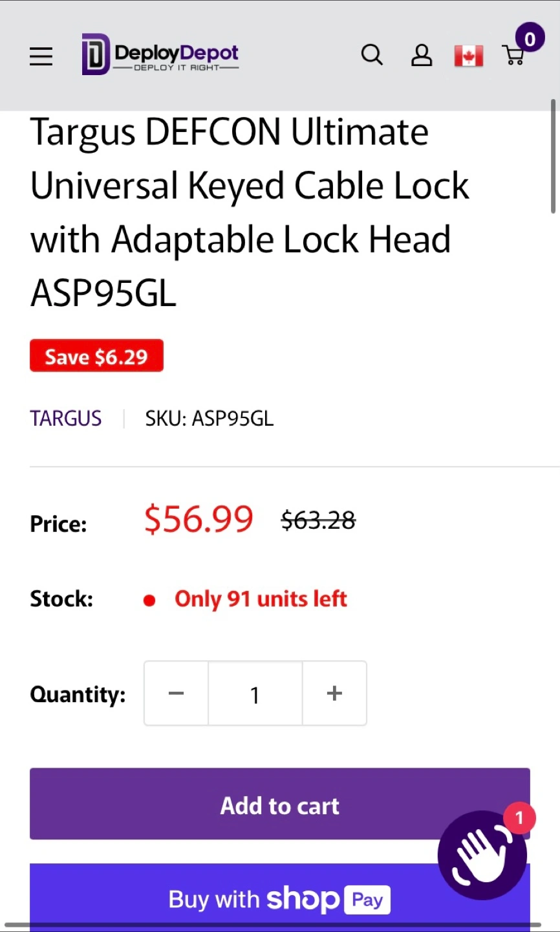Click the quantity input field
The image size is (560, 932).
point(255,694)
